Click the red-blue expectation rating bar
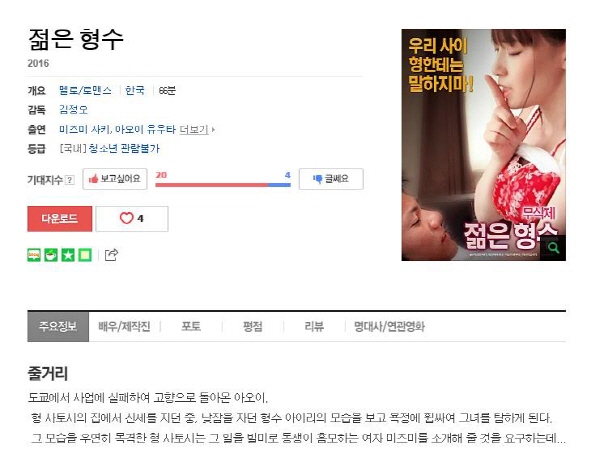Image resolution: width=600 pixels, height=464 pixels. pyautogui.click(x=223, y=185)
